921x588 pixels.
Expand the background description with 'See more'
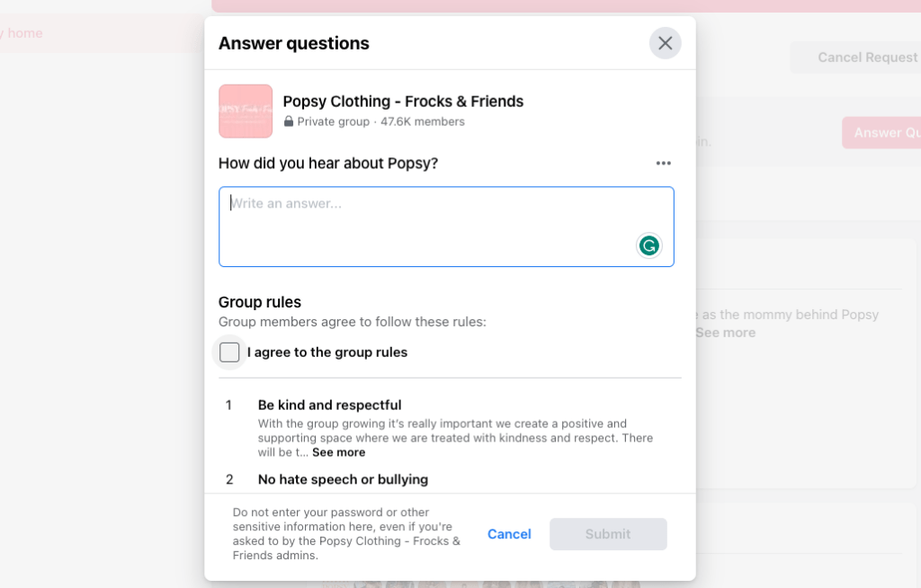point(726,333)
